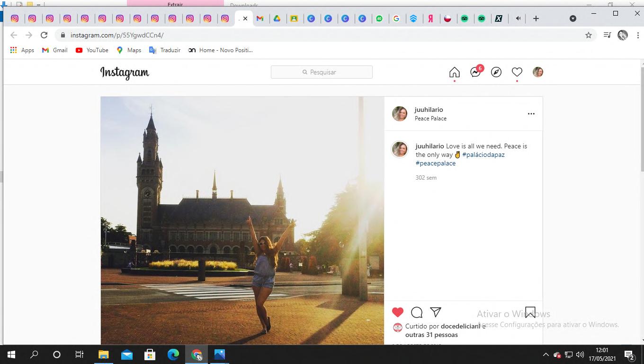Unlike the post via red heart
The height and width of the screenshot is (364, 644).
[398, 312]
